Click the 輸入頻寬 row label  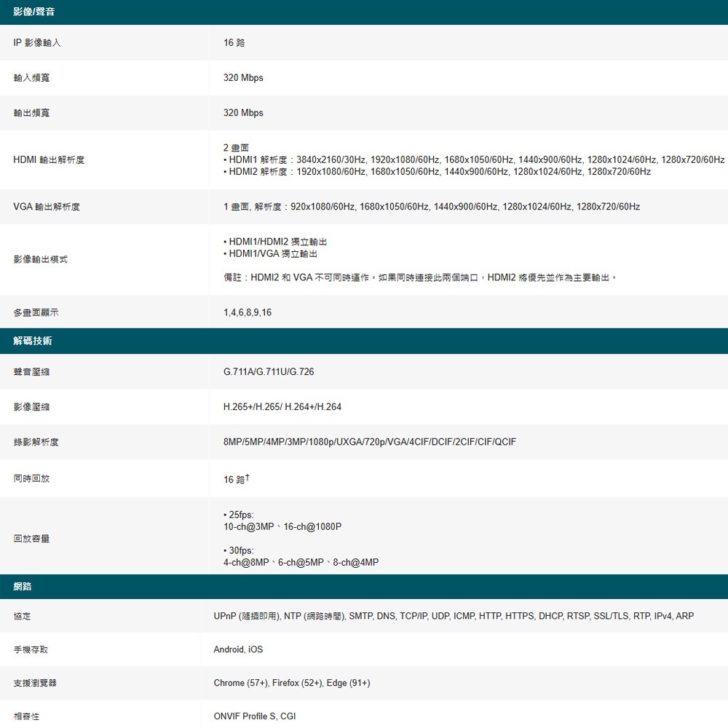point(29,77)
